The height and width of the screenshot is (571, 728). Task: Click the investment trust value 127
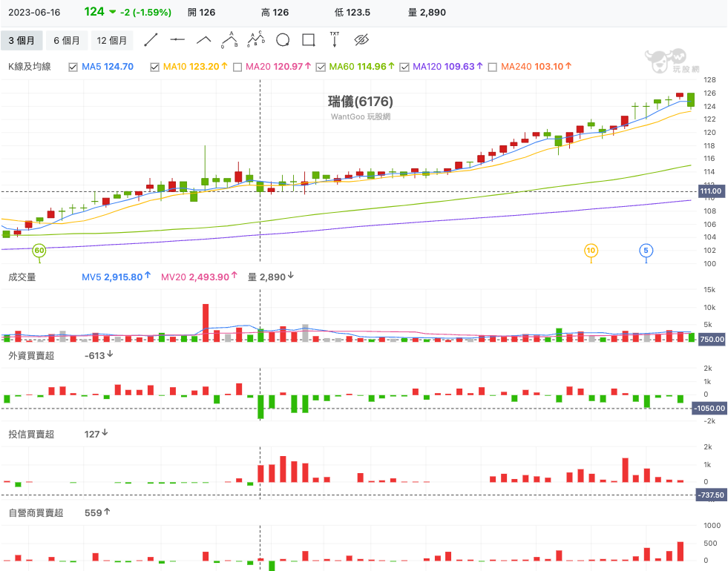92,434
